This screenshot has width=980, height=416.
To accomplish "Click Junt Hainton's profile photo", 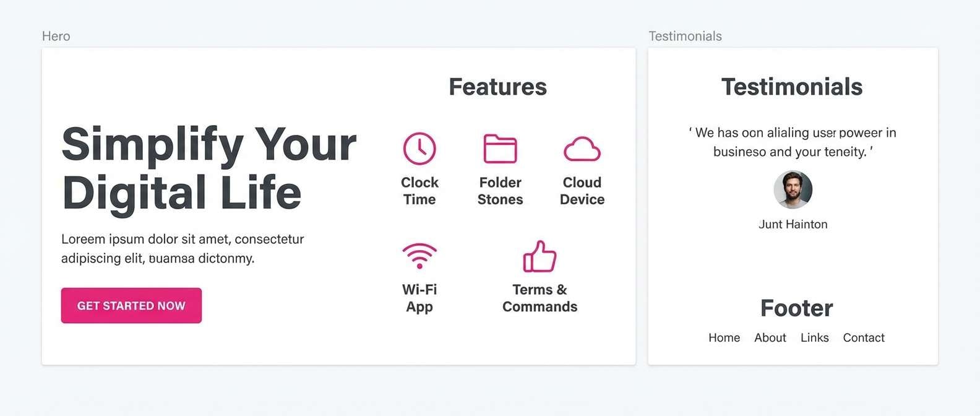I will pyautogui.click(x=793, y=190).
